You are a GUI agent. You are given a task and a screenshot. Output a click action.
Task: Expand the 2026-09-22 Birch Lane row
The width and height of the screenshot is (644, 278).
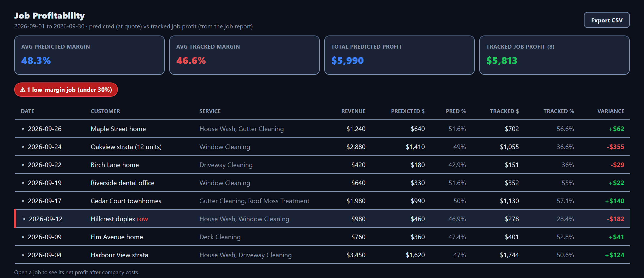coord(23,165)
